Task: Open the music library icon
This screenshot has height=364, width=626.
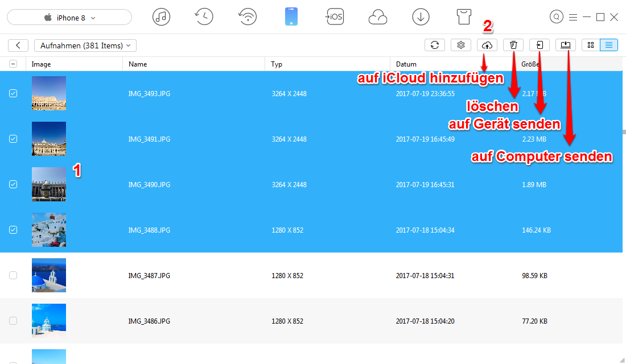Action: click(161, 17)
